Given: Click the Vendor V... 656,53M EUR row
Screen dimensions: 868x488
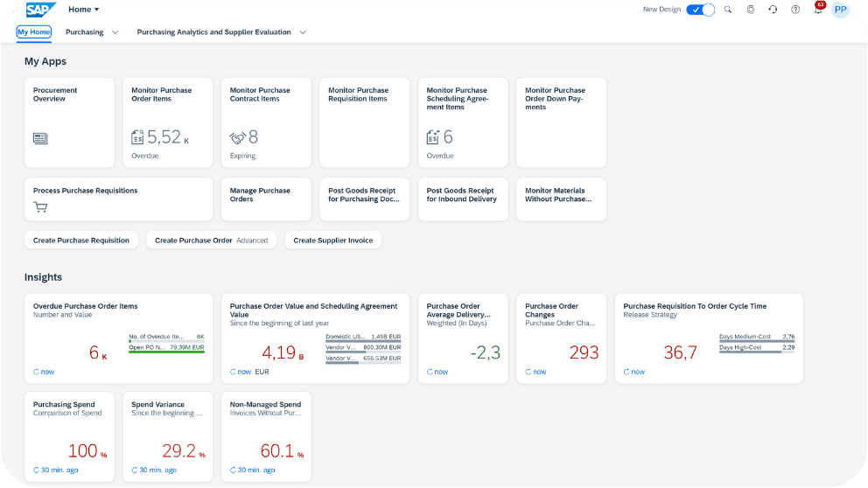Looking at the screenshot, I should click(x=363, y=359).
